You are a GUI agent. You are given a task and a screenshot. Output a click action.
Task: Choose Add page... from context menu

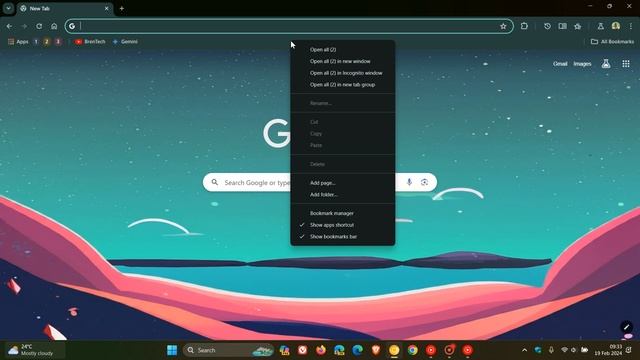click(x=342, y=183)
